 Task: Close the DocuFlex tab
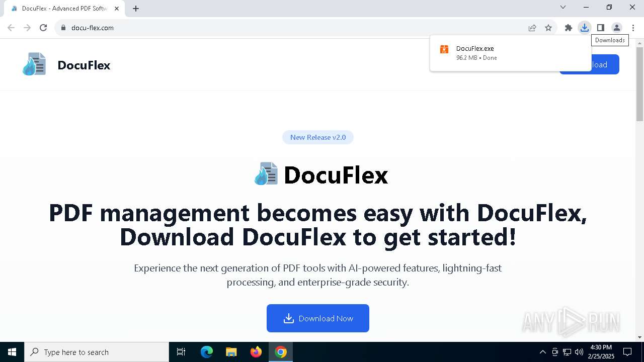[x=117, y=9]
